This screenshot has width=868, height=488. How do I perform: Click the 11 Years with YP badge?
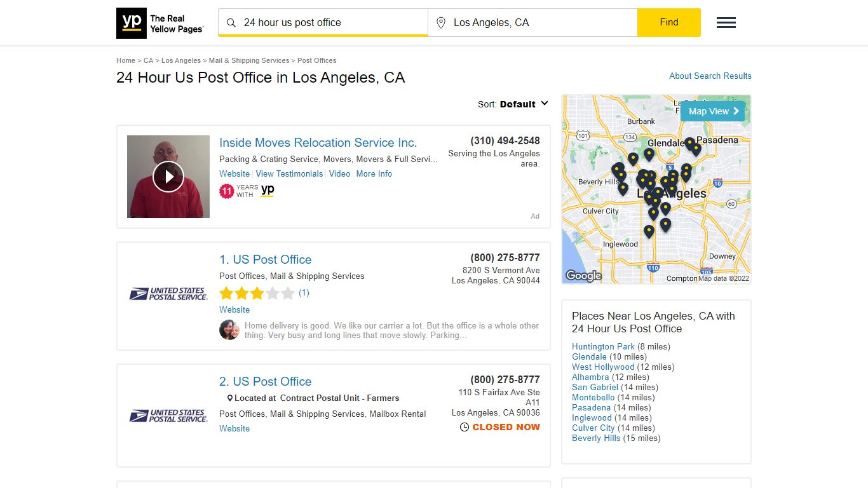point(247,191)
